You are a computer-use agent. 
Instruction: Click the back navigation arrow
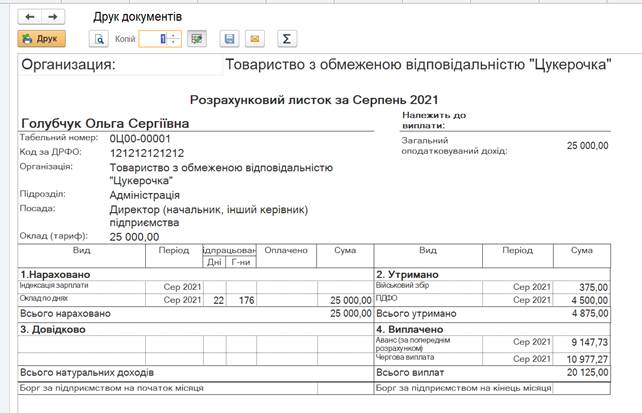[30, 17]
